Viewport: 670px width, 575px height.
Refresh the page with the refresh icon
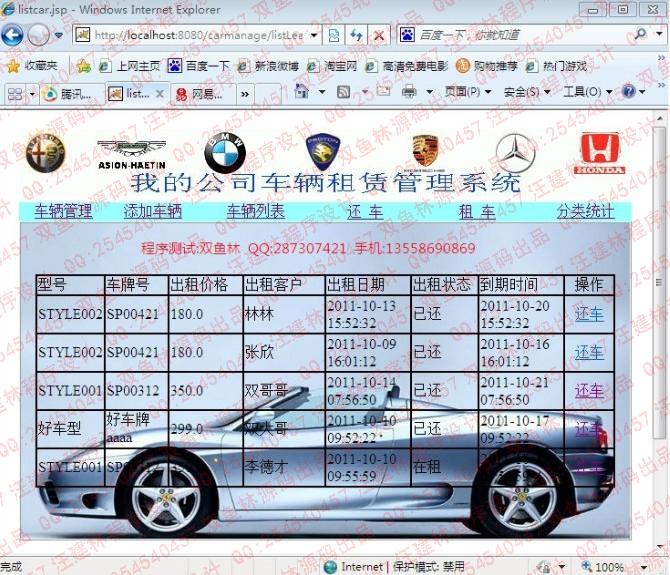356,35
